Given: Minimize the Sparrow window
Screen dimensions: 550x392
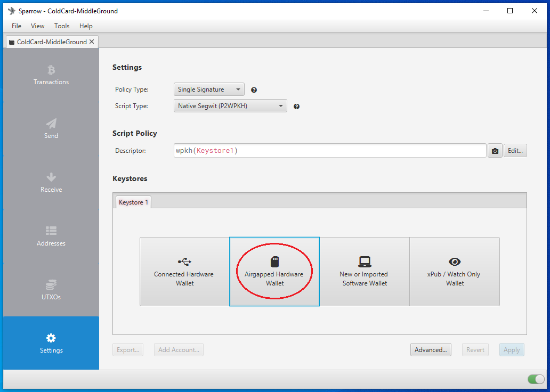Looking at the screenshot, I should coord(486,11).
